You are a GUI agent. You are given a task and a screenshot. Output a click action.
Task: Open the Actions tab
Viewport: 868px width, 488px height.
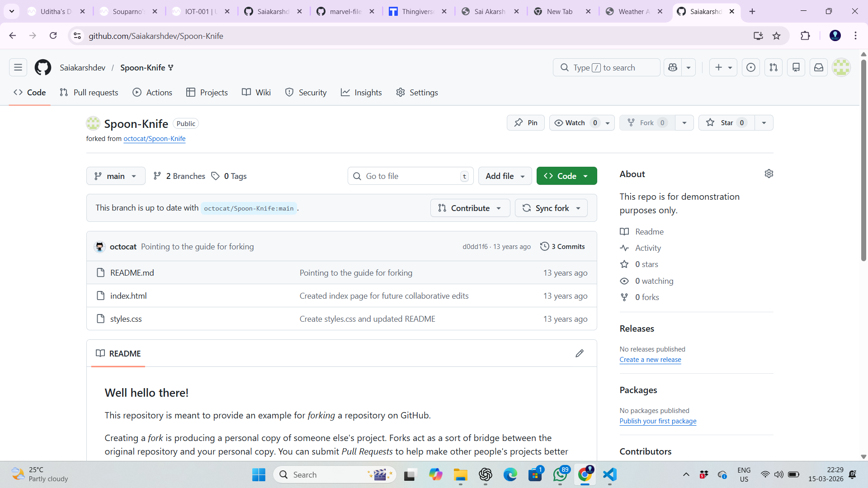coord(152,92)
